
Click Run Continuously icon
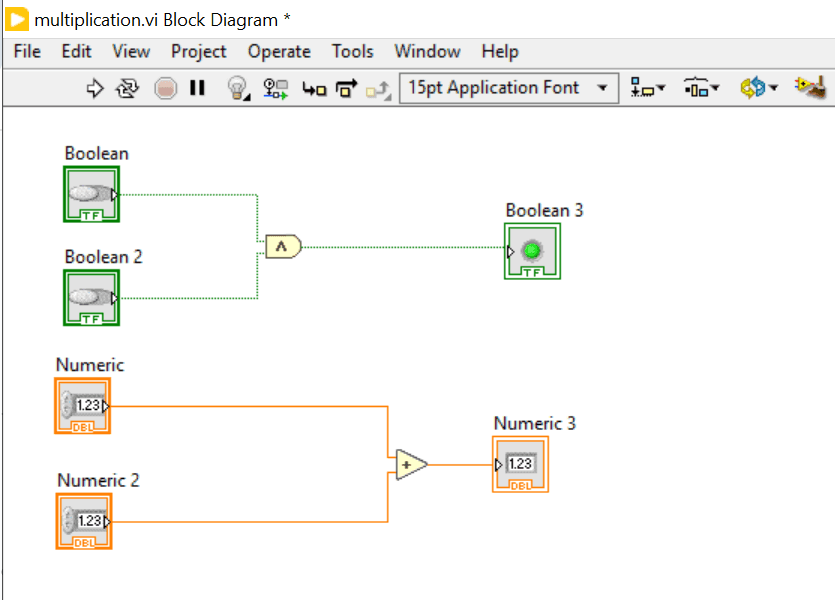coord(127,89)
